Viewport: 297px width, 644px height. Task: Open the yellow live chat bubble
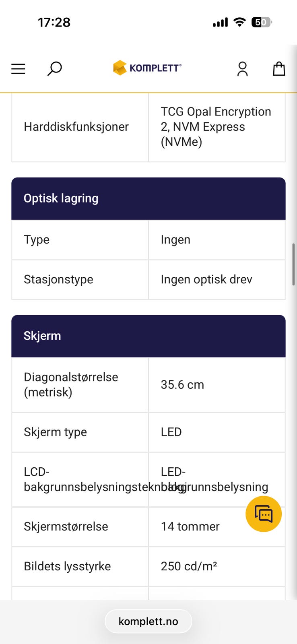click(x=264, y=514)
